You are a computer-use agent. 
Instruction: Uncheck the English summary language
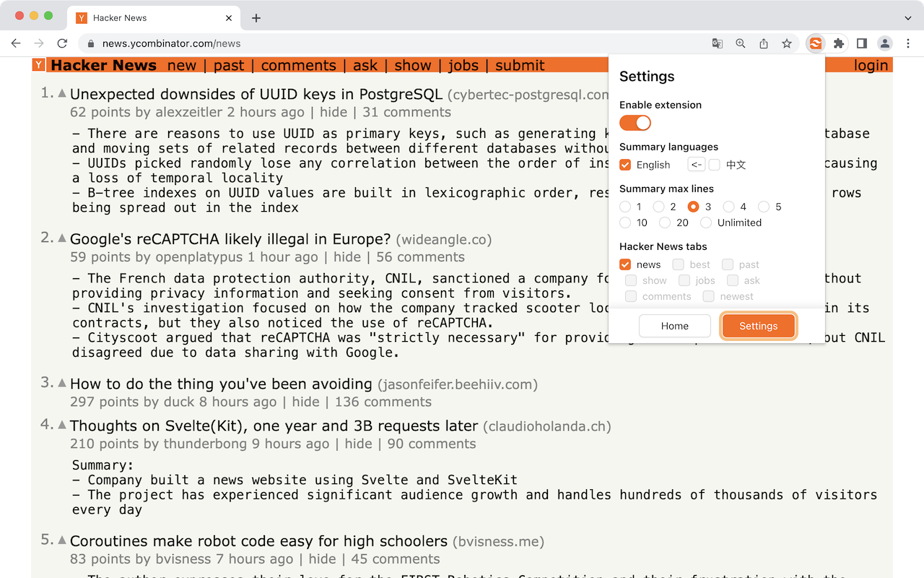[x=625, y=165]
